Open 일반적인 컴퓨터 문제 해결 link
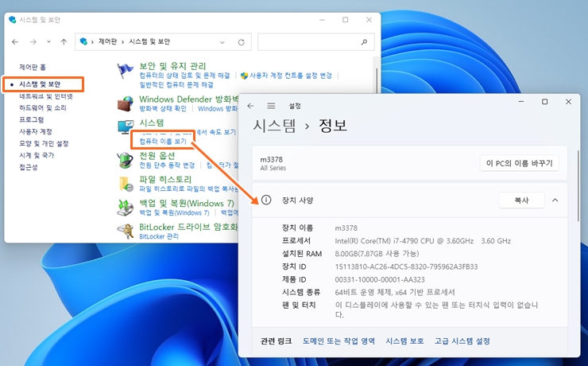The width and height of the screenshot is (588, 366). tap(176, 85)
